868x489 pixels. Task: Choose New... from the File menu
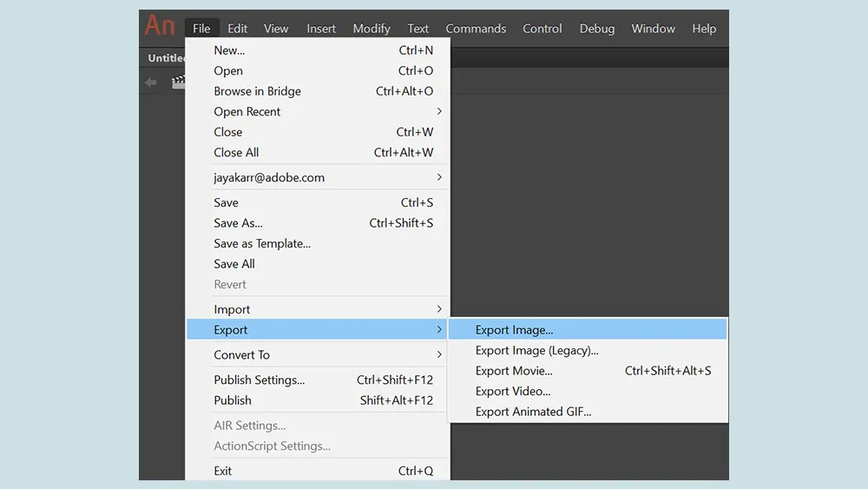[x=319, y=50]
